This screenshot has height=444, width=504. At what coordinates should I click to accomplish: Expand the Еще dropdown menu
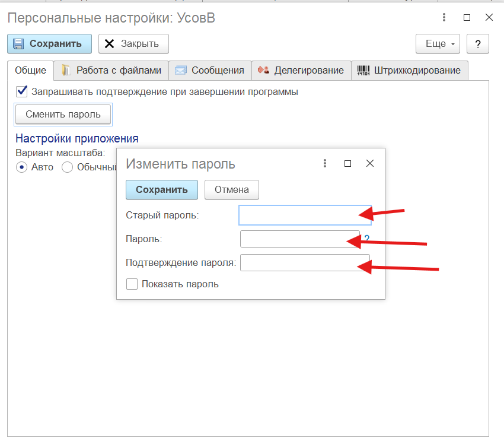point(438,44)
